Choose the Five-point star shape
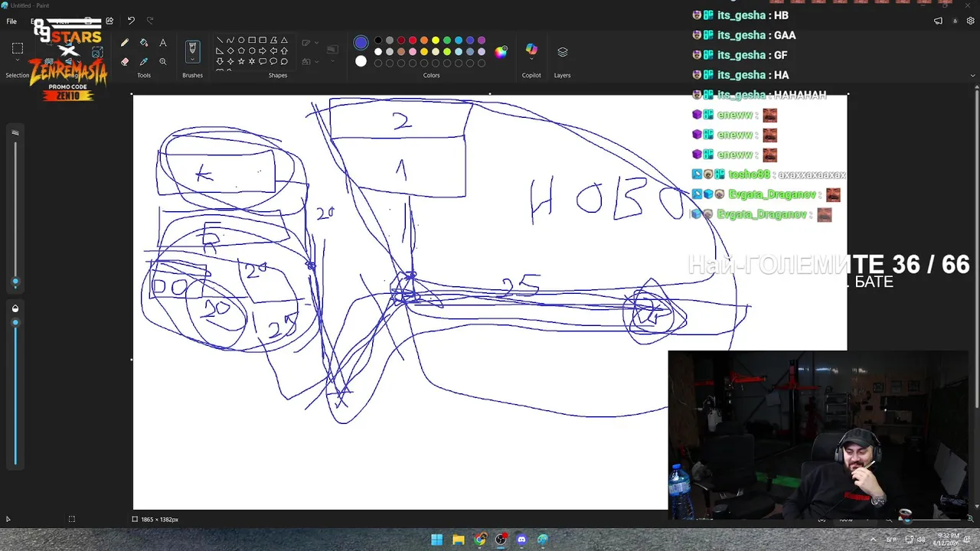This screenshot has height=551, width=980. tap(241, 61)
